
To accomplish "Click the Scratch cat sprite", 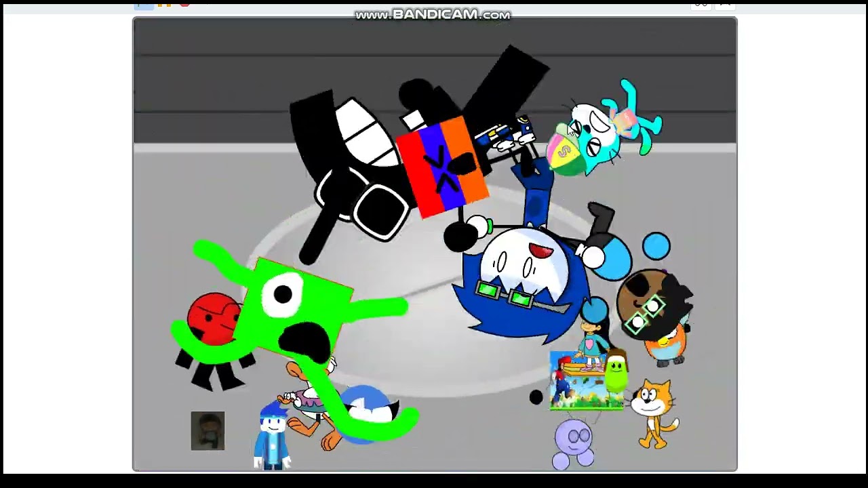I will point(654,414).
